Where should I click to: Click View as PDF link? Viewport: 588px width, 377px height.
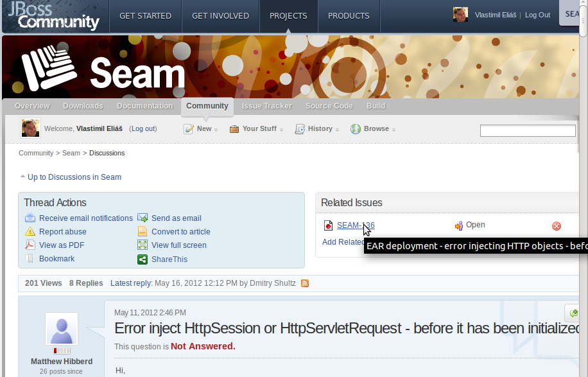(62, 245)
